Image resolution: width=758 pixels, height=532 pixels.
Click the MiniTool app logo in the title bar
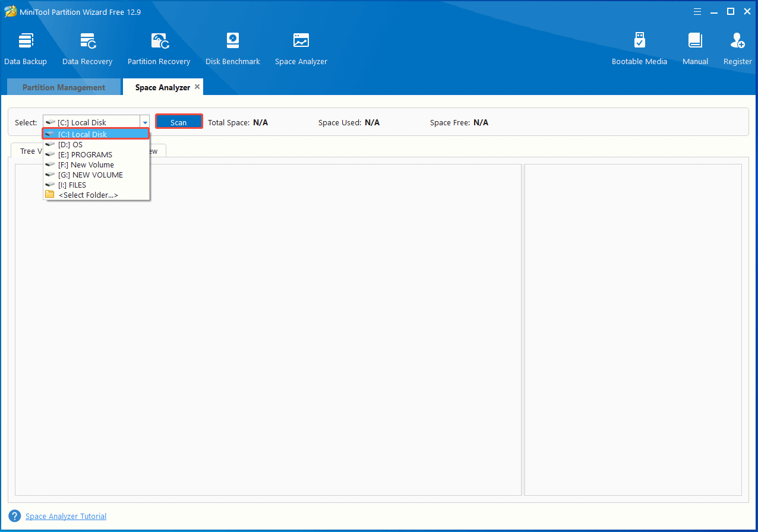pos(11,11)
